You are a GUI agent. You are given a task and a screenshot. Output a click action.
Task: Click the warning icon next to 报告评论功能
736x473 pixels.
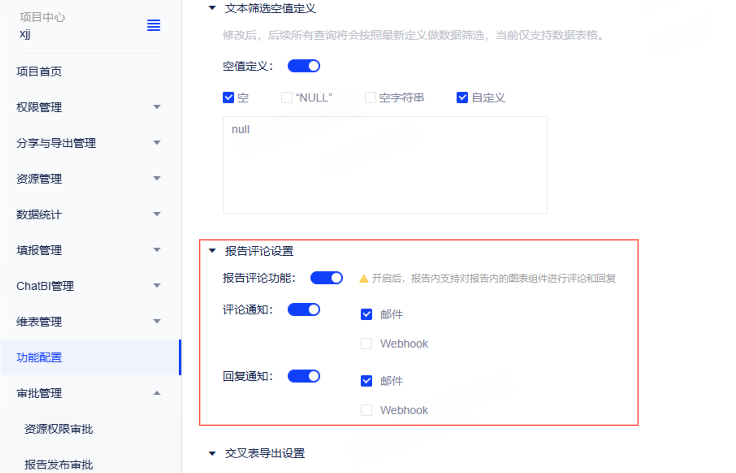point(364,278)
